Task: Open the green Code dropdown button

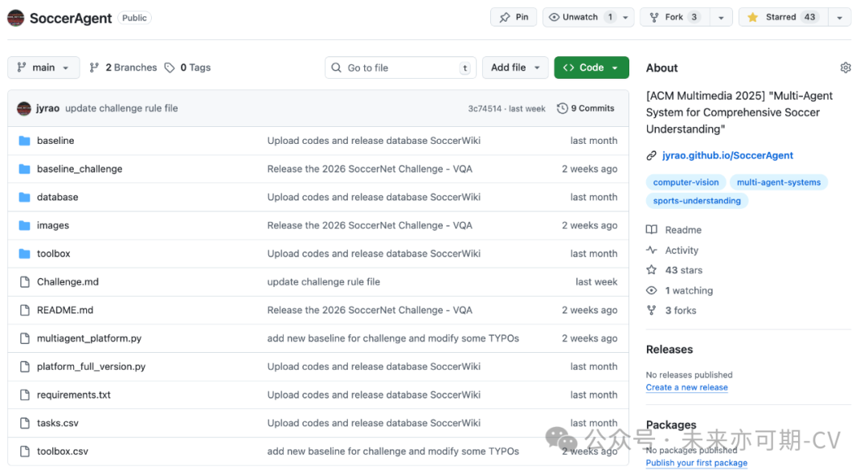Action: [x=592, y=68]
